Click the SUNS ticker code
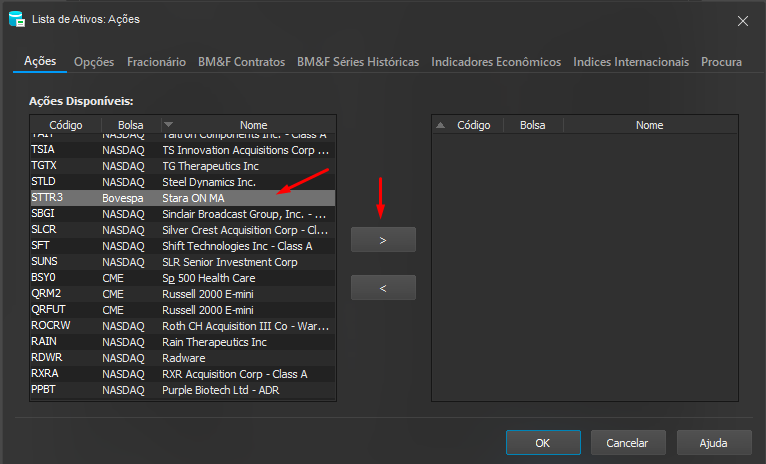766x464 pixels. (x=44, y=261)
